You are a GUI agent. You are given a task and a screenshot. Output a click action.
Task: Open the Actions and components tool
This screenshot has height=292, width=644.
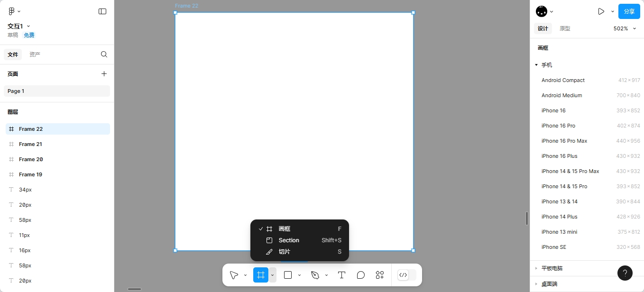(380, 275)
